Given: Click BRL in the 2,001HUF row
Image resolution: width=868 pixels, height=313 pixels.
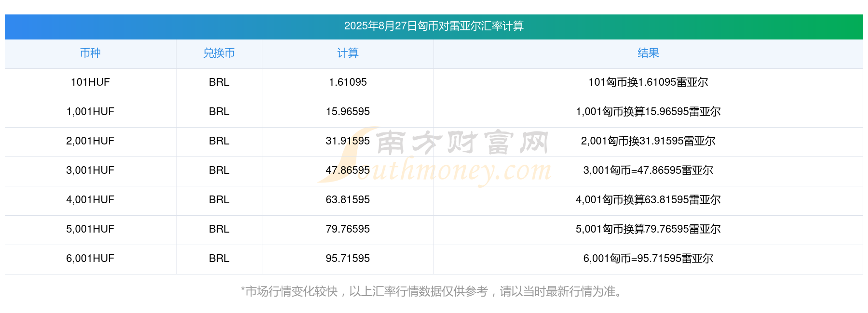Looking at the screenshot, I should click(219, 141).
